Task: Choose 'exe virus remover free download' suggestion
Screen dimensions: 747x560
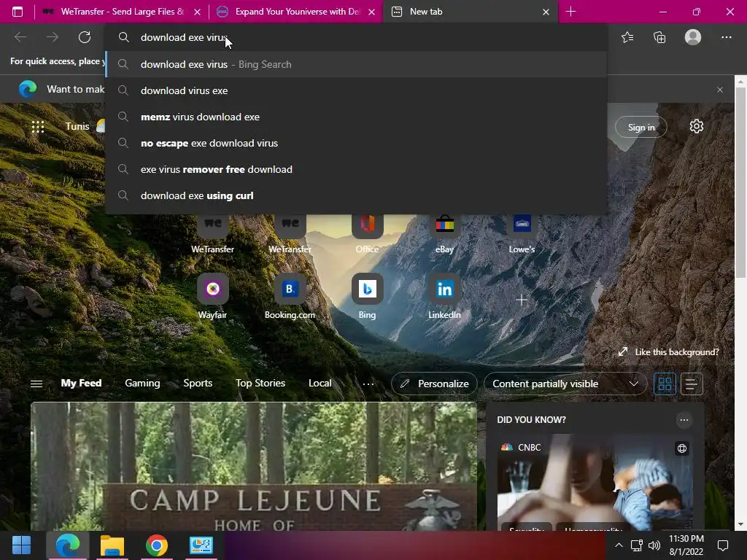Action: (356, 169)
